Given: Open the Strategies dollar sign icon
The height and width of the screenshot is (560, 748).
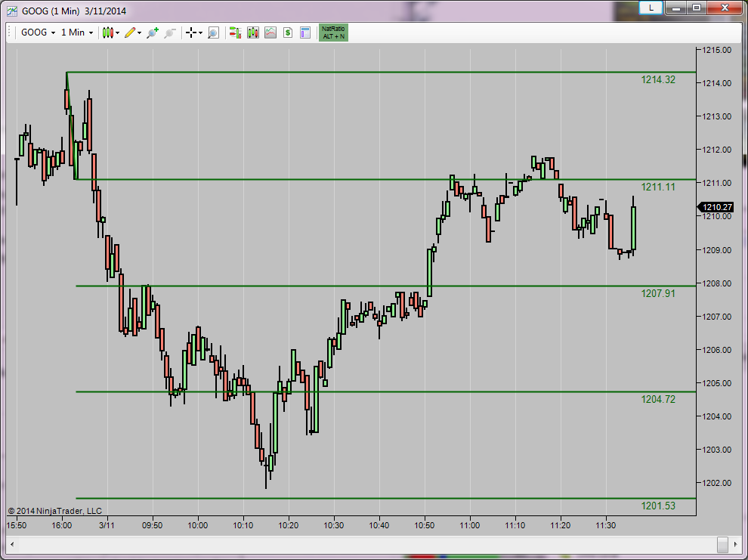Looking at the screenshot, I should click(288, 32).
